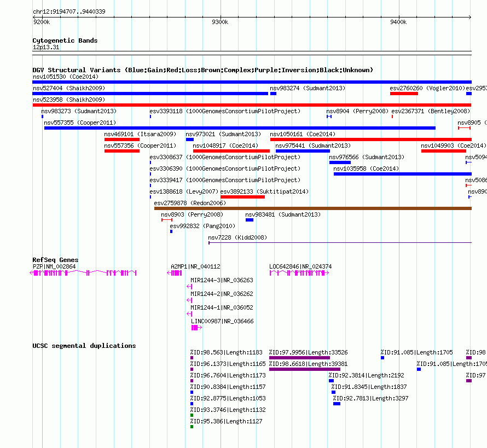Click nsv1049903 (Coe2014) label
The width and height of the screenshot is (487, 448).
pyautogui.click(x=454, y=146)
